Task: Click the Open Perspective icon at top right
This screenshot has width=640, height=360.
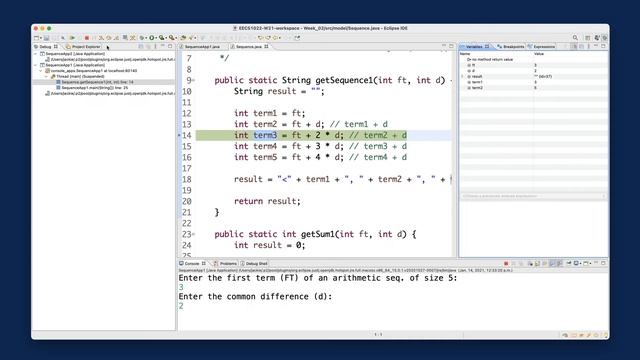Action: 587,38
